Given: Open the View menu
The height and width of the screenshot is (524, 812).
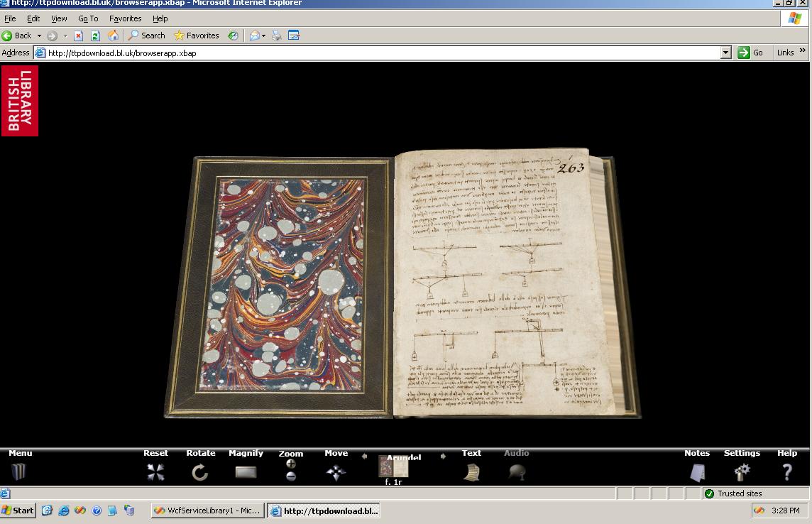Looking at the screenshot, I should click(58, 18).
